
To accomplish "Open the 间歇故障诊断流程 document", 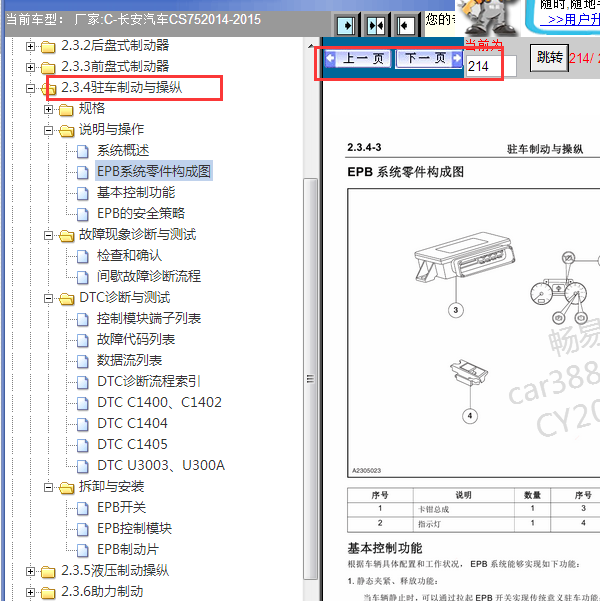I will (149, 276).
